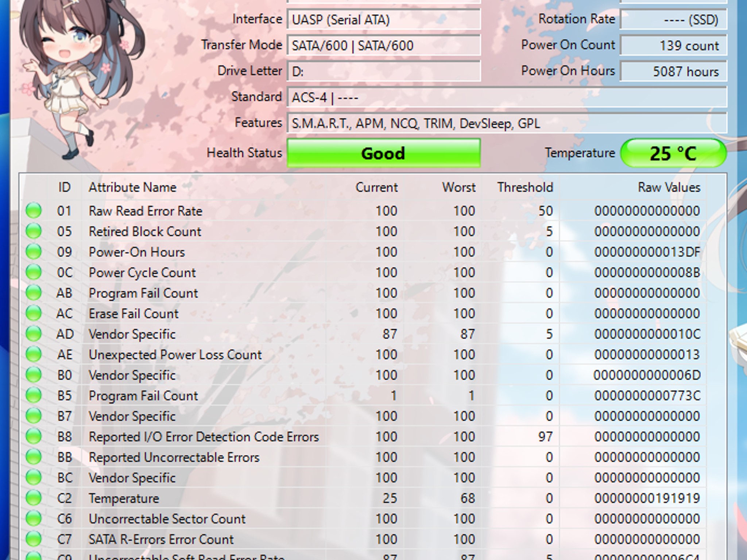Viewport: 747px width, 560px height.
Task: Click raw value 00000000006D in row B0
Action: pyautogui.click(x=647, y=375)
